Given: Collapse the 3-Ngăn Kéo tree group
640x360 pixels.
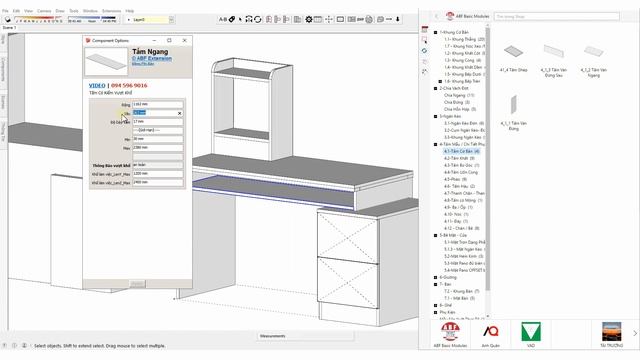Looking at the screenshot, I should click(x=436, y=116).
